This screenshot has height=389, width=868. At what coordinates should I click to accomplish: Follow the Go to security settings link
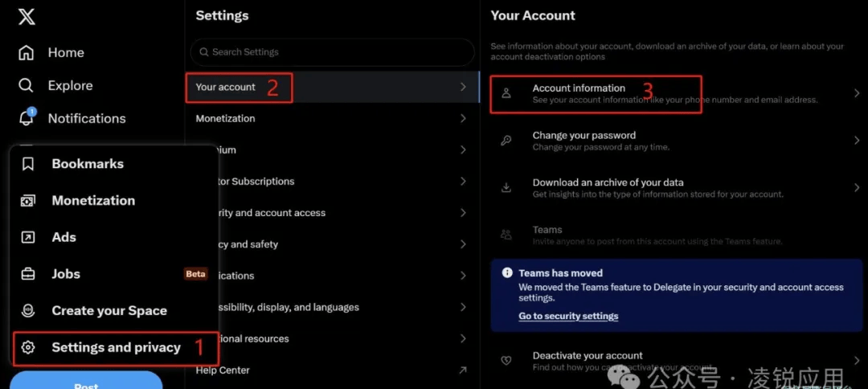(568, 316)
